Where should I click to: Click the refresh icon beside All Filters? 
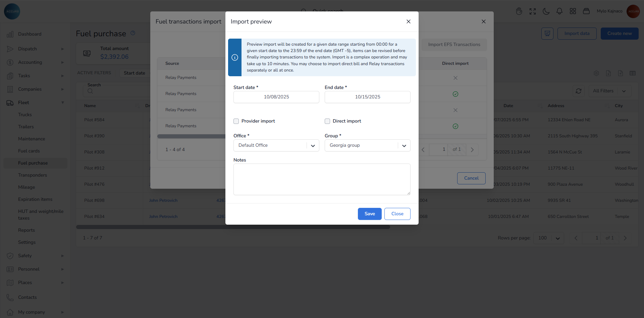(578, 91)
